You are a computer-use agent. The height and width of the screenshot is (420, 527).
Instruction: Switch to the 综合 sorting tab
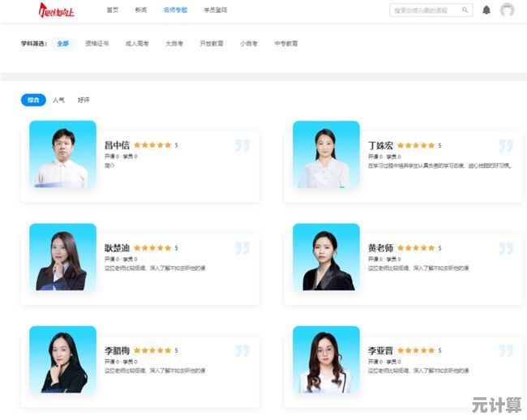(33, 100)
